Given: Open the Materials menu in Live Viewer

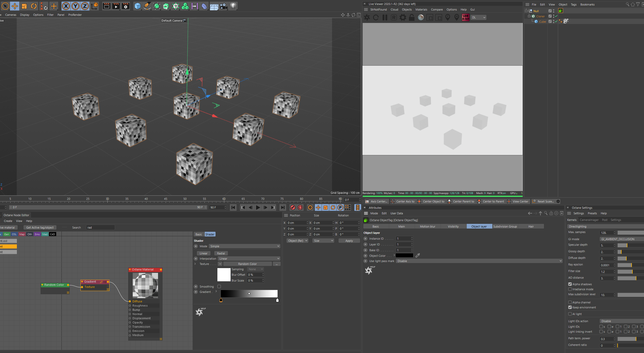Looking at the screenshot, I should [x=421, y=9].
